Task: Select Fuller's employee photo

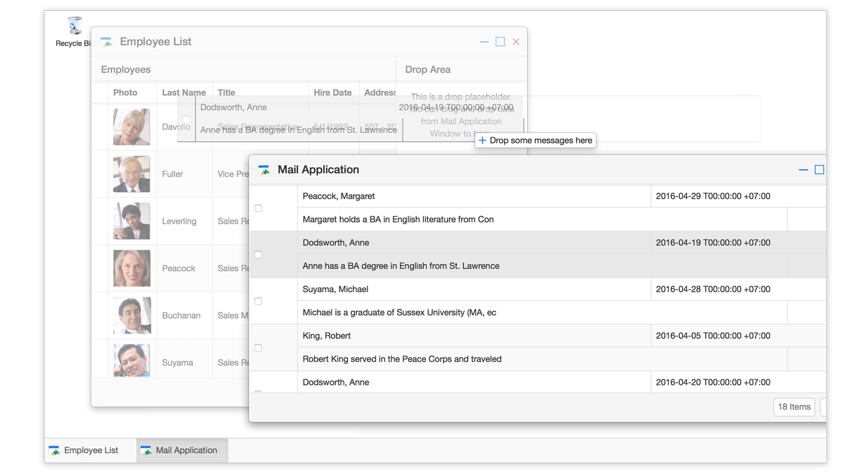Action: click(131, 174)
